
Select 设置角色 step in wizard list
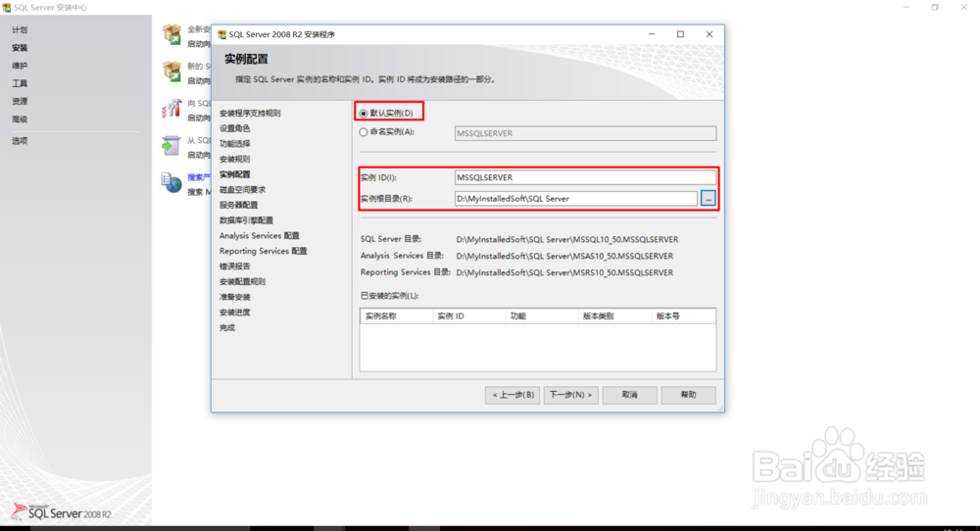tap(234, 128)
